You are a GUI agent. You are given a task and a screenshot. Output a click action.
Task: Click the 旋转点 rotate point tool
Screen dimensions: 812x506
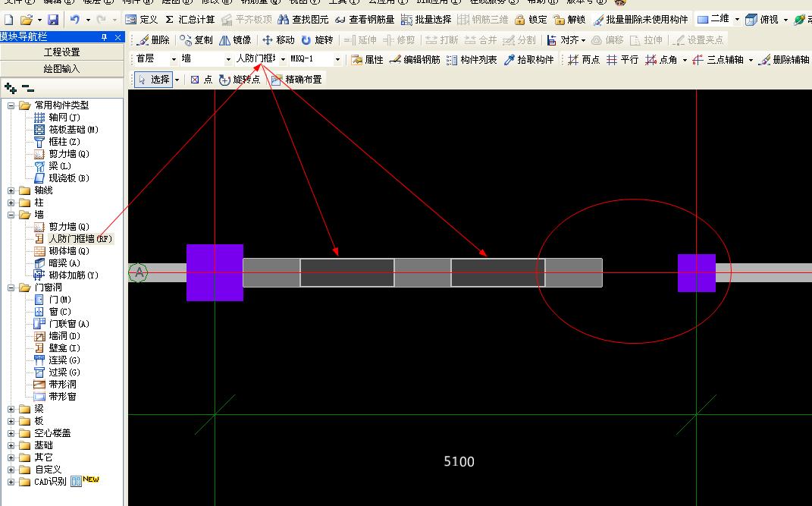coord(240,79)
